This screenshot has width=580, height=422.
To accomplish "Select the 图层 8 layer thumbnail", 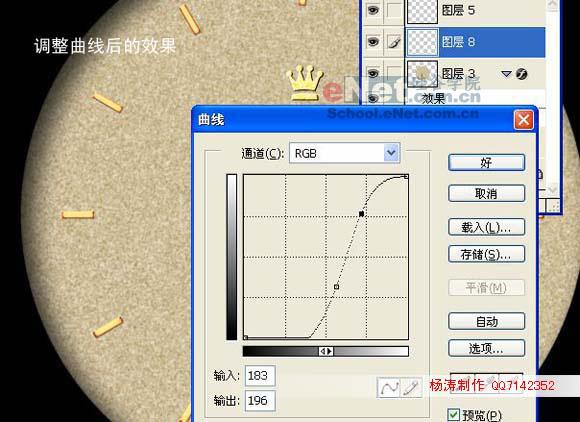I will coord(422,42).
